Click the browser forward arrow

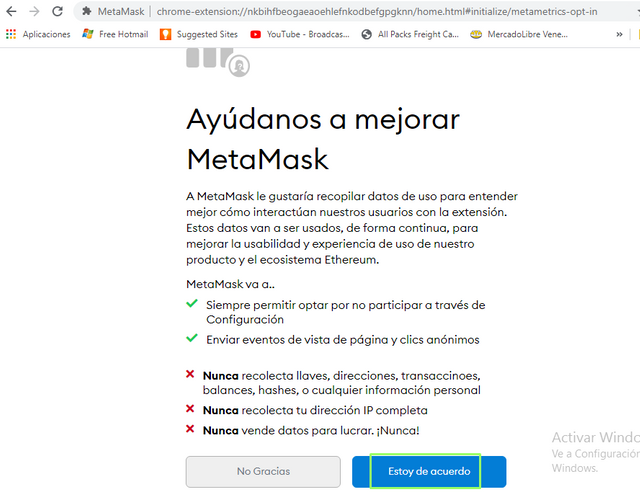click(x=35, y=11)
